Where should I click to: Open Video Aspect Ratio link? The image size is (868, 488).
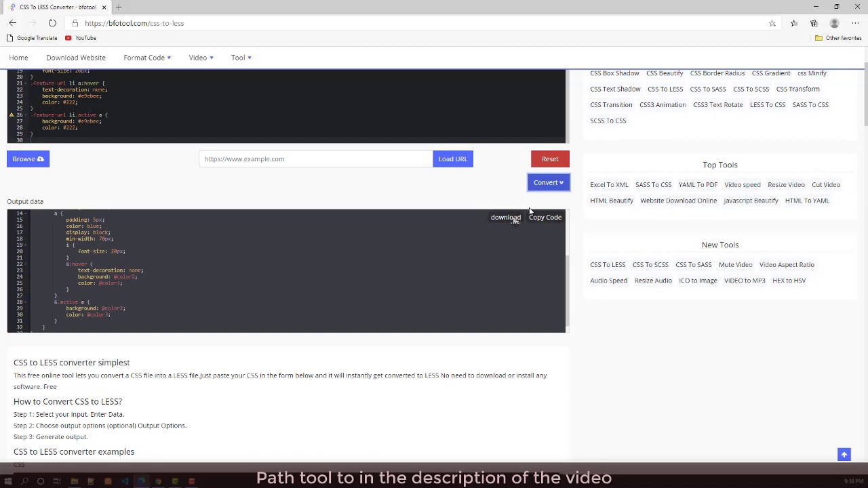787,264
